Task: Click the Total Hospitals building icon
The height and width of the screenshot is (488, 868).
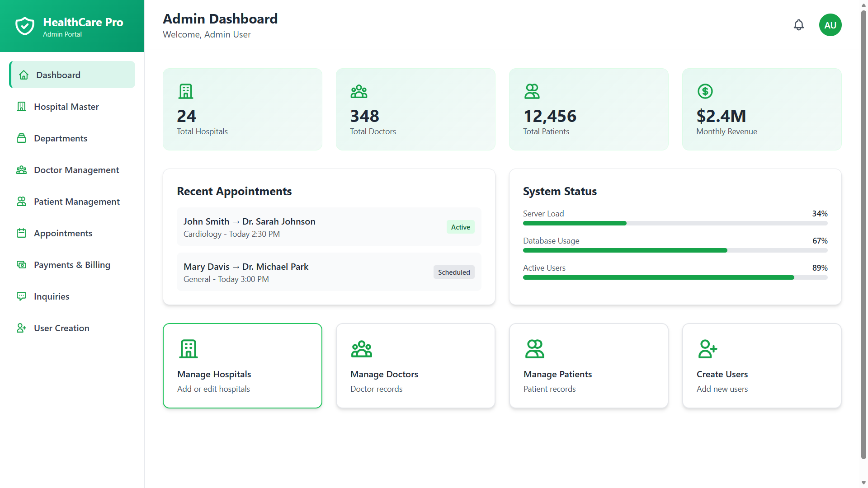Action: (185, 91)
